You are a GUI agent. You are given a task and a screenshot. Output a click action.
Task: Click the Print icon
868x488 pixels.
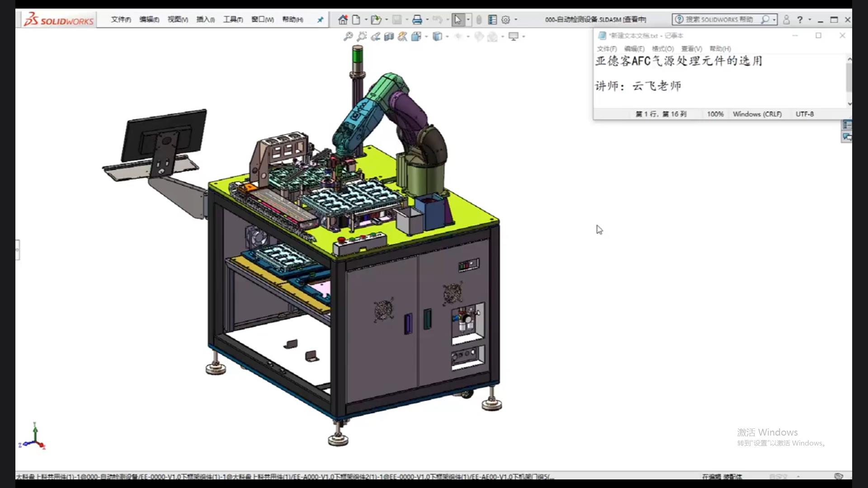click(417, 19)
